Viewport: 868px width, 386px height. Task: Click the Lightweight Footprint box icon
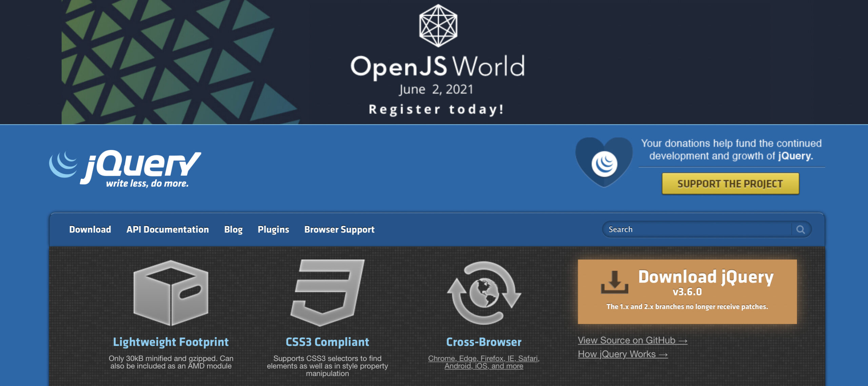(171, 293)
